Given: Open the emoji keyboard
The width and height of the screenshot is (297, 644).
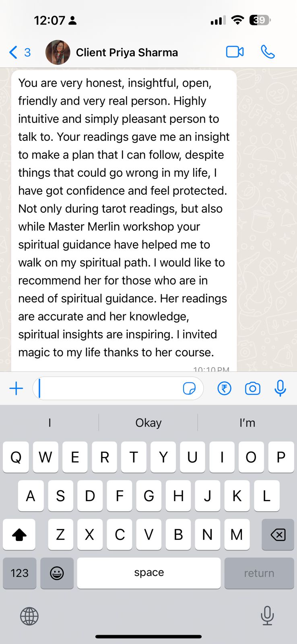Looking at the screenshot, I should [x=57, y=573].
